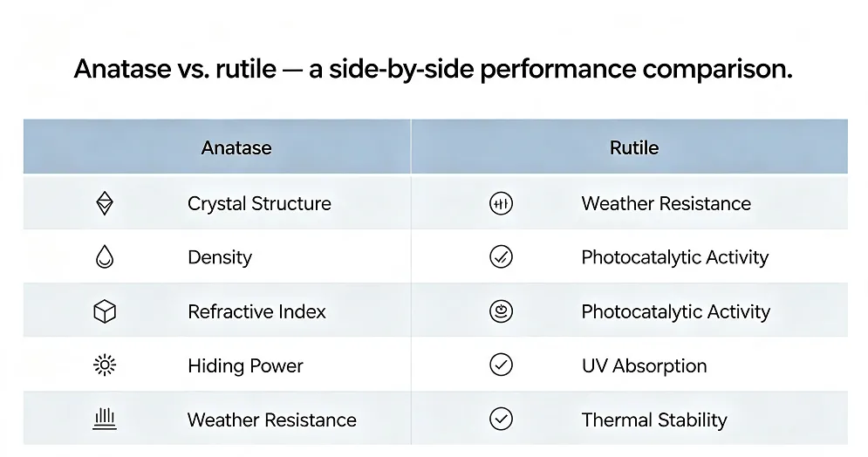
Task: Click the Crystal Structure label
Action: click(259, 203)
